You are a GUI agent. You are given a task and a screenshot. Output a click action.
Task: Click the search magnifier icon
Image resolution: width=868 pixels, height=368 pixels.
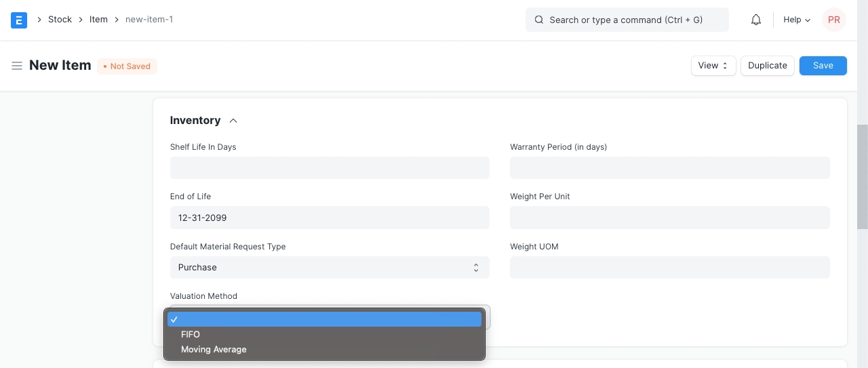coord(539,20)
